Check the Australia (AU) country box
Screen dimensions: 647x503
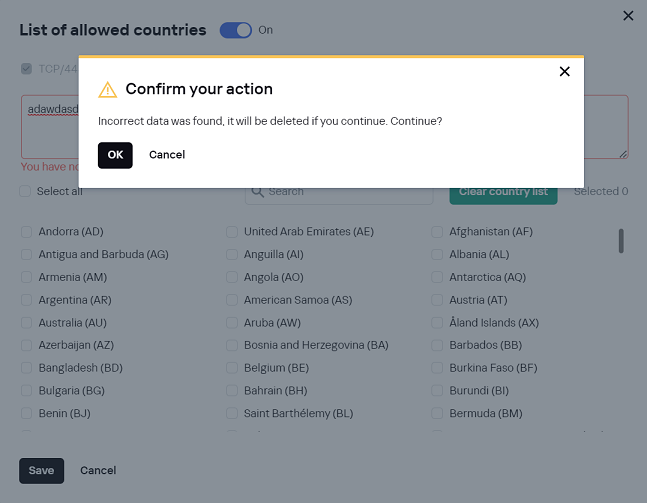[x=27, y=323]
